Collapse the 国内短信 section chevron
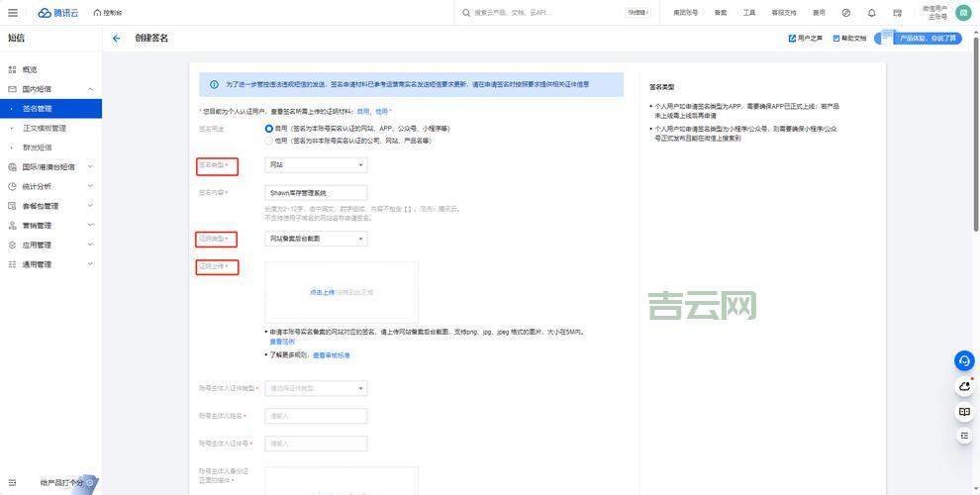 90,89
